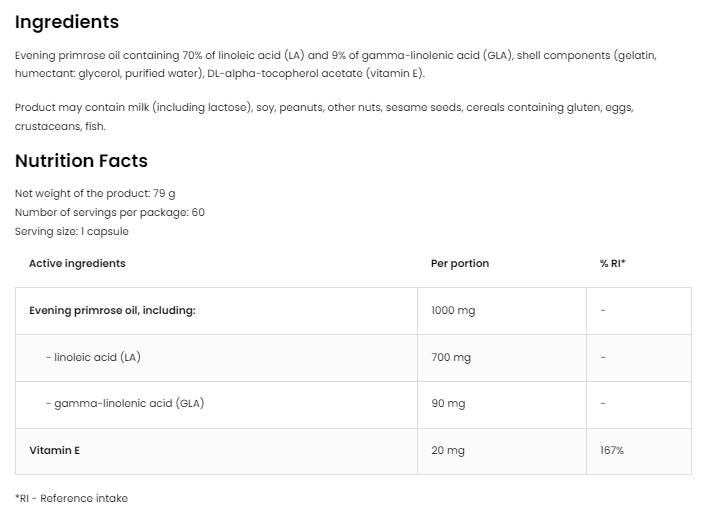Click the serving size 1 capsule line

point(72,231)
